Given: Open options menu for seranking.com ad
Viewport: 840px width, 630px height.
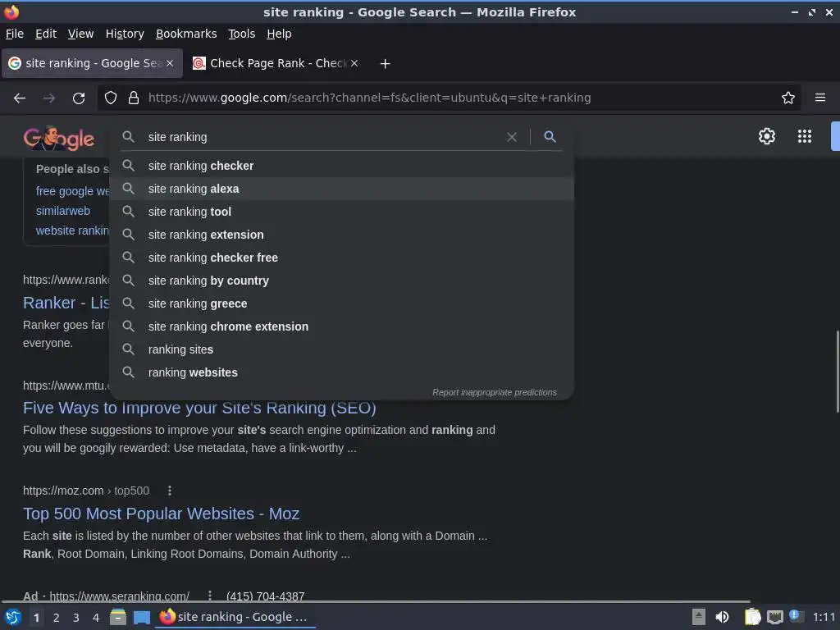Looking at the screenshot, I should 210,596.
